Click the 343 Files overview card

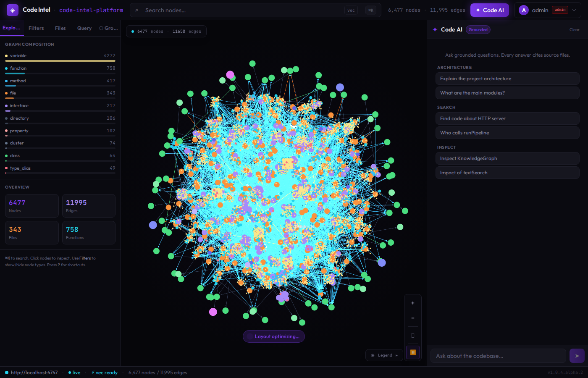[x=32, y=233]
